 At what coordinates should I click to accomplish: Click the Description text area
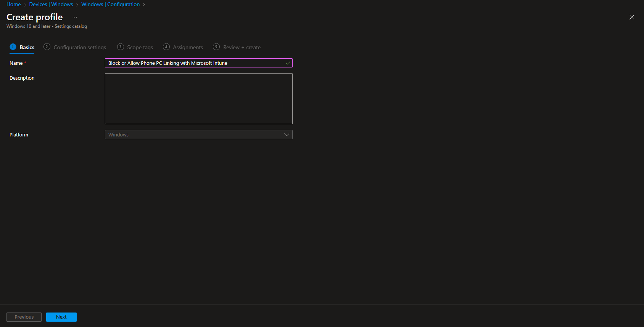click(199, 99)
